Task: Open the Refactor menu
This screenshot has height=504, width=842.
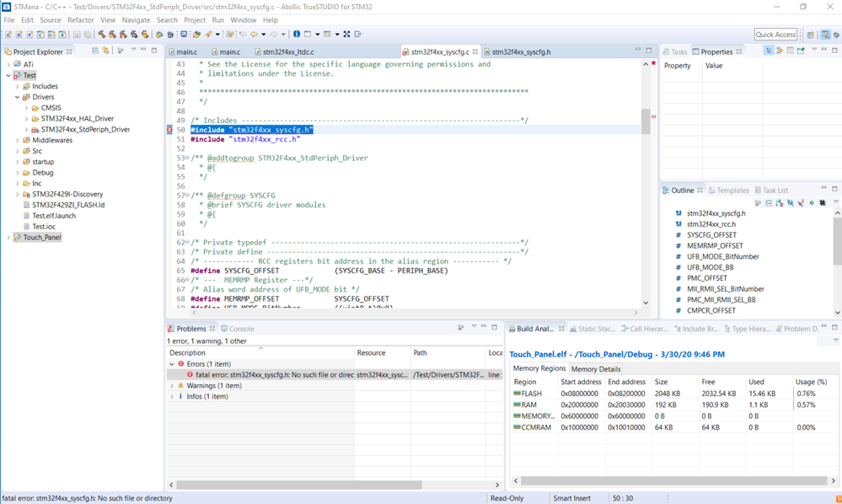Action: click(80, 20)
